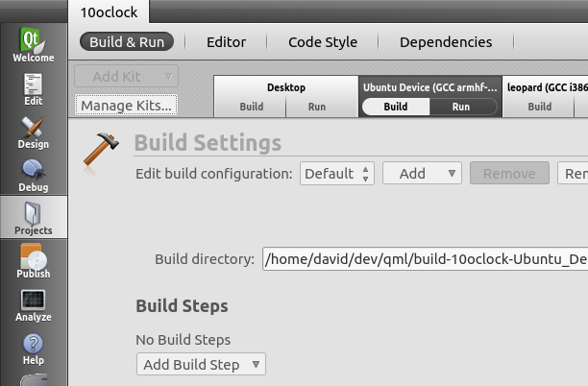Switch Ubuntu Device kit to Run
Image resolution: width=588 pixels, height=386 pixels.
[x=461, y=107]
